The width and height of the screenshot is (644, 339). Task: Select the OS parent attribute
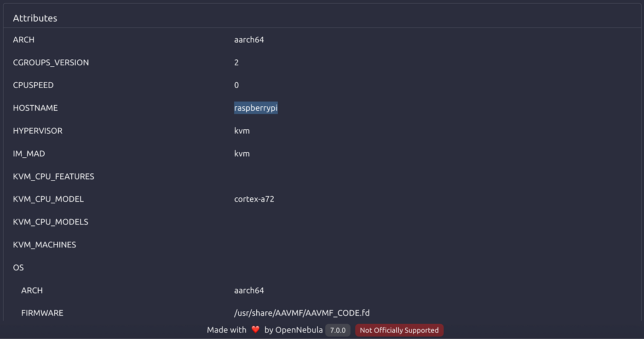[x=18, y=268]
